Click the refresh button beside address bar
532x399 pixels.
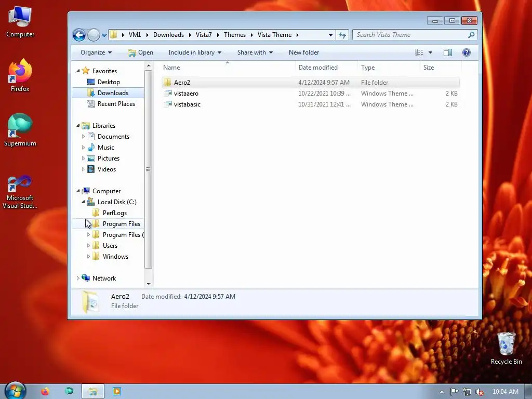tap(342, 35)
